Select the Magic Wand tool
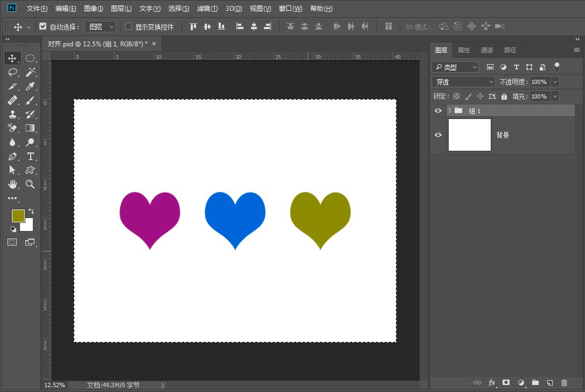Viewport: 585px width, 392px height. pyautogui.click(x=31, y=72)
